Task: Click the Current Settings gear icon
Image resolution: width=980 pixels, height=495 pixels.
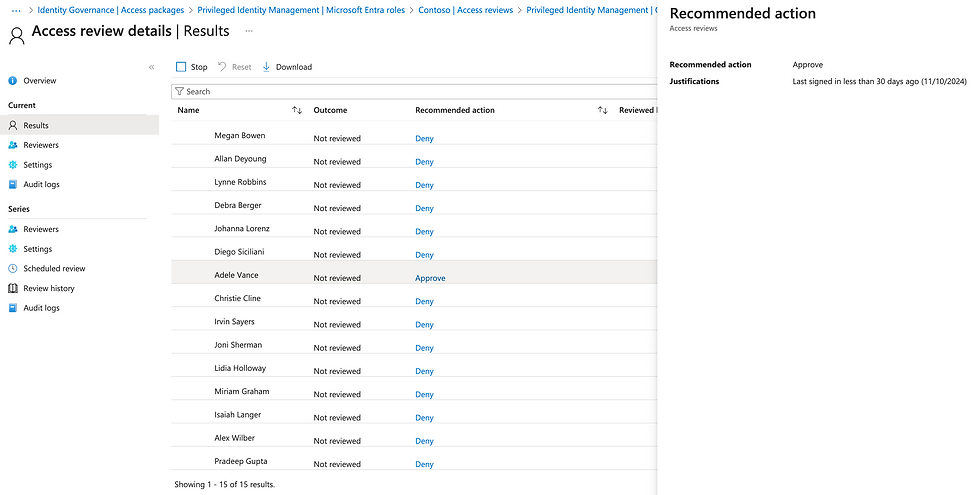Action: (x=12, y=165)
